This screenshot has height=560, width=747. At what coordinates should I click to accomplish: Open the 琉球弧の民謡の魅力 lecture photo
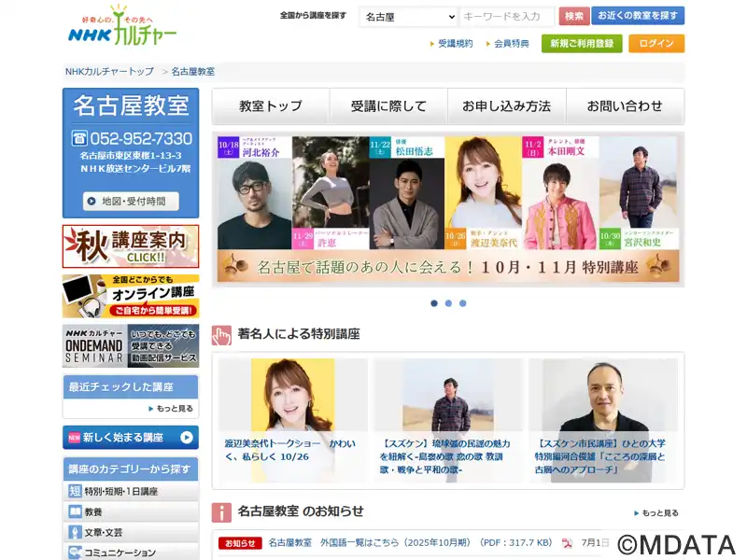click(448, 395)
